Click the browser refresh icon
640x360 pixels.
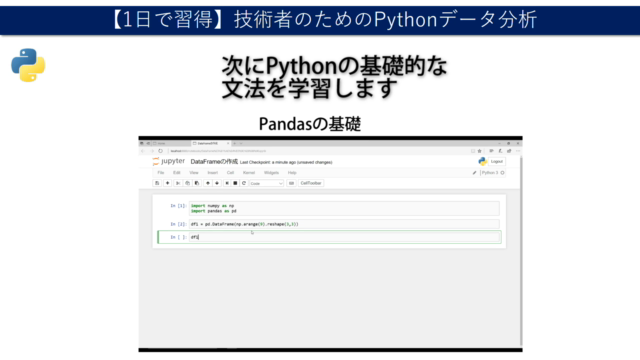160,151
